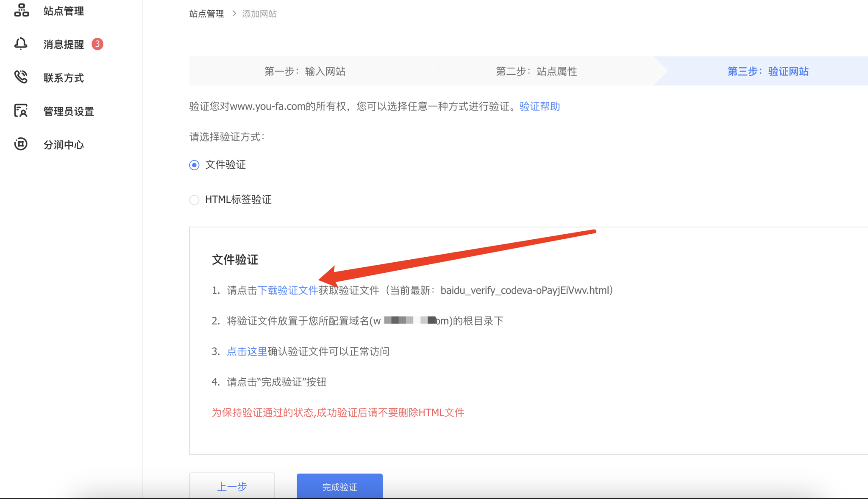Open 消息提醒 in the sidebar menu
This screenshot has height=499, width=868.
[x=64, y=44]
